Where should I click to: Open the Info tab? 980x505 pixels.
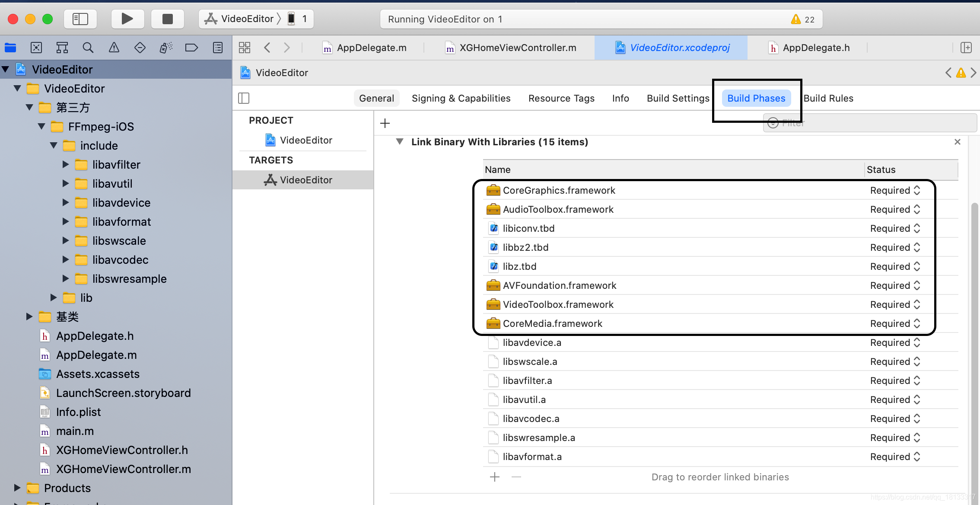(x=620, y=98)
